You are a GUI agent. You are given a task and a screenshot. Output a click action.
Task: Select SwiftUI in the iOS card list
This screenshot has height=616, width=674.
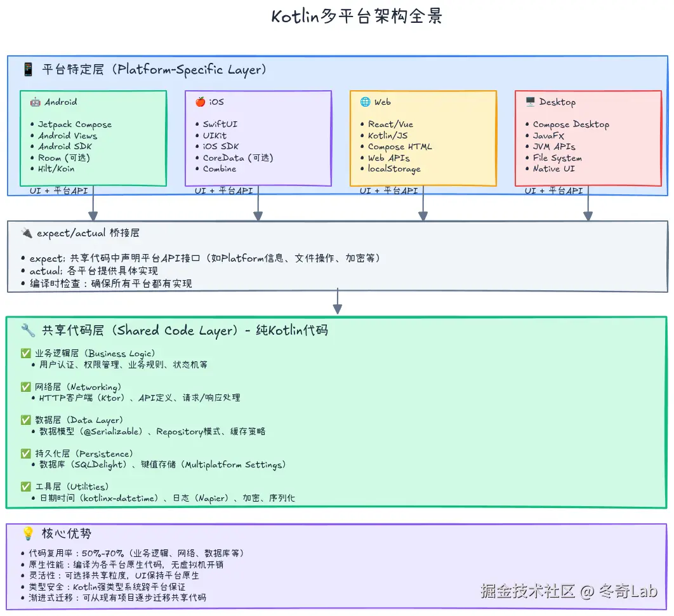[219, 124]
